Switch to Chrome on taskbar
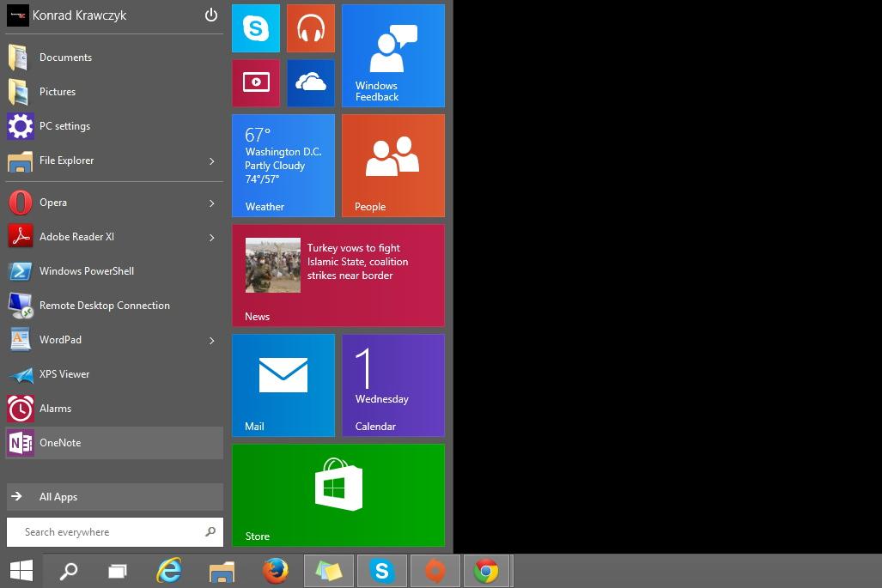Image resolution: width=882 pixels, height=588 pixels. [x=486, y=571]
